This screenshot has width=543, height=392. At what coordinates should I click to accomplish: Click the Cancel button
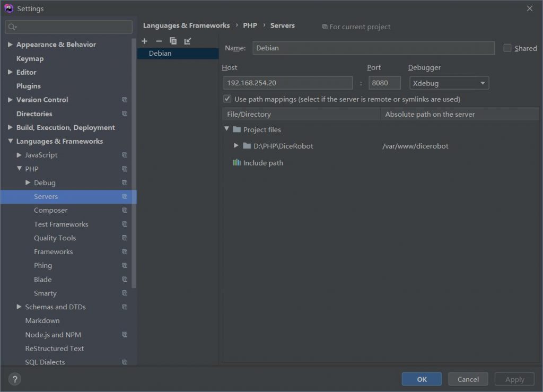tap(468, 379)
